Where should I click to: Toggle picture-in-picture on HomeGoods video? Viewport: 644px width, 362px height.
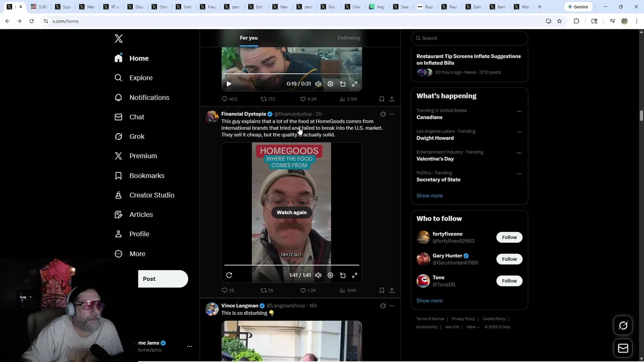coord(343,275)
